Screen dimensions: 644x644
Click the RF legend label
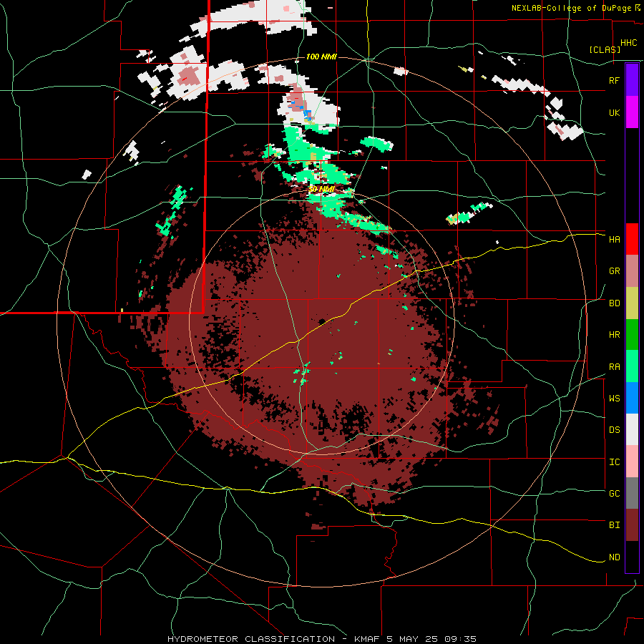coord(614,80)
